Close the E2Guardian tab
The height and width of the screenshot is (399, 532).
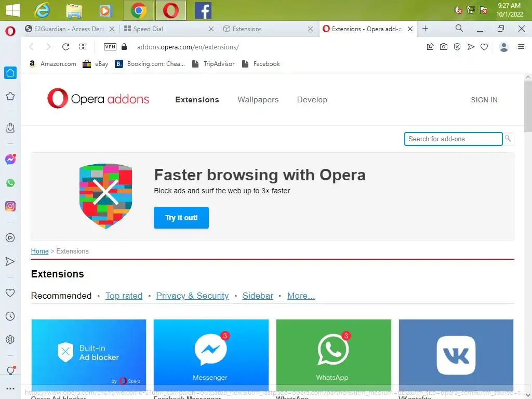coord(112,29)
